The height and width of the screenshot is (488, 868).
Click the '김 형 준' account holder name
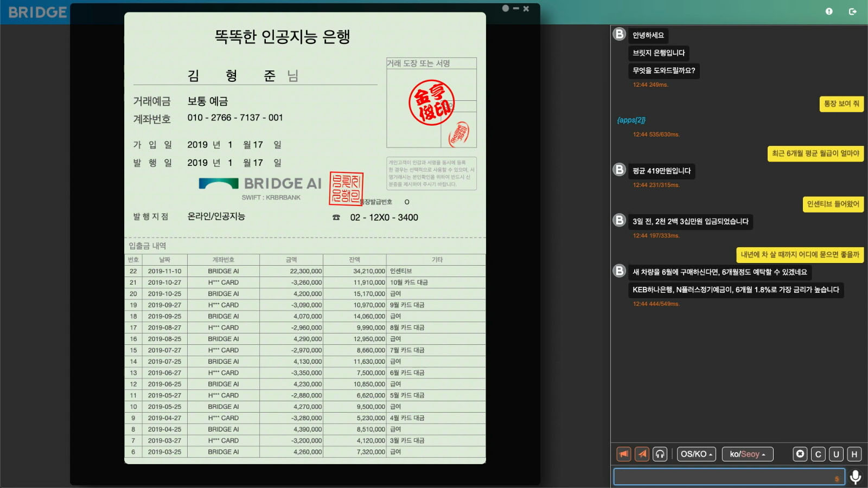pyautogui.click(x=231, y=76)
